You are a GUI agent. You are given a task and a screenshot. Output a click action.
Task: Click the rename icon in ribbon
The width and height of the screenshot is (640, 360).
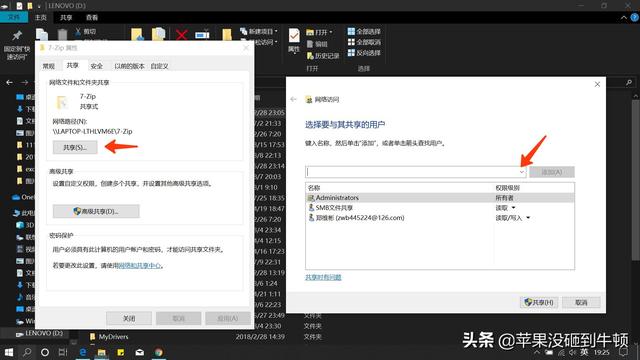(x=202, y=35)
